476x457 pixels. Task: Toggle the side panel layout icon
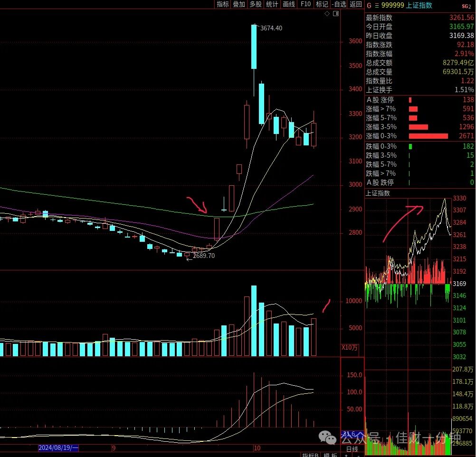pos(336,14)
